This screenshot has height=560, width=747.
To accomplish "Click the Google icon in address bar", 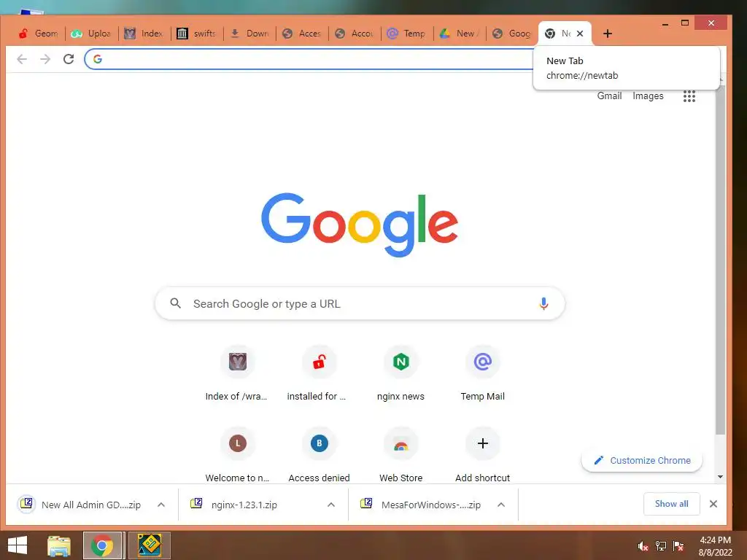I will click(98, 59).
